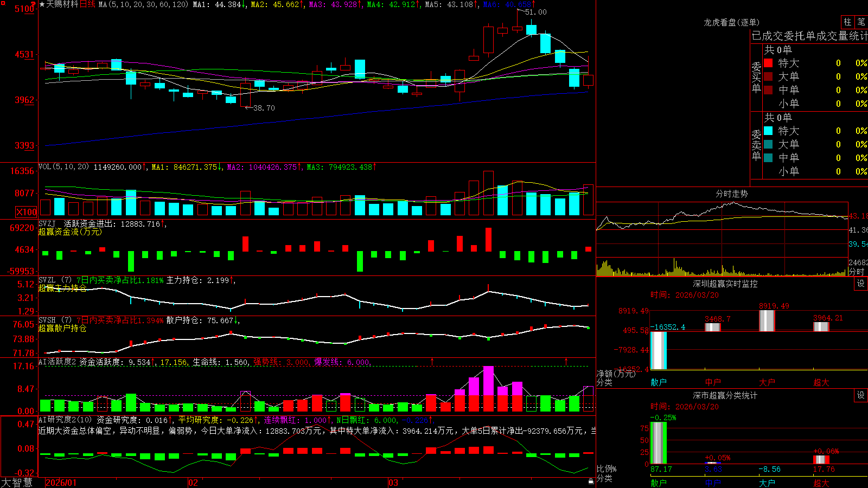868x488 pixels.
Task: Click the red 超大 17.76 bar in 分类统计
Action: (821, 460)
